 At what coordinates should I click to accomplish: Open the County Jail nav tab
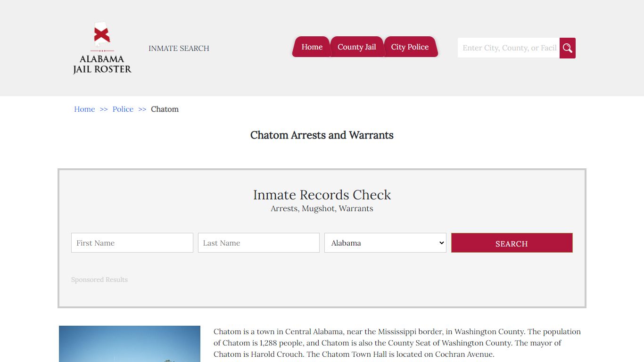click(357, 47)
